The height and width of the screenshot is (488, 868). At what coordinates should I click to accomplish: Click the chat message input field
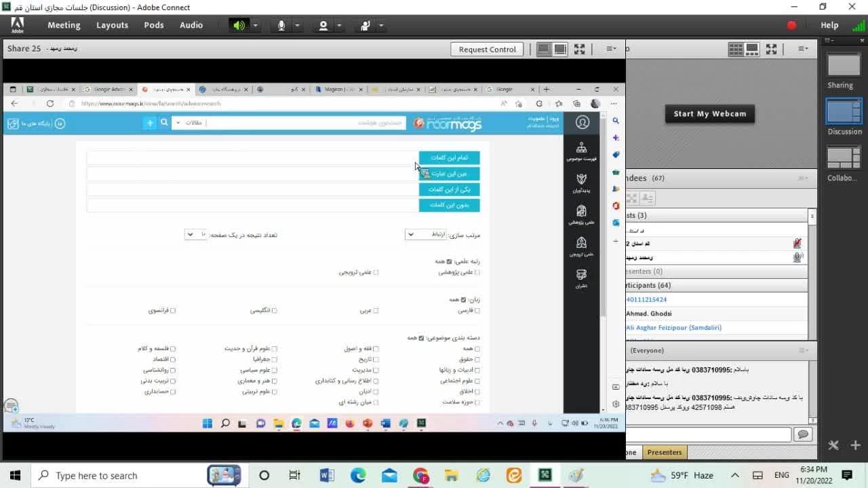709,434
